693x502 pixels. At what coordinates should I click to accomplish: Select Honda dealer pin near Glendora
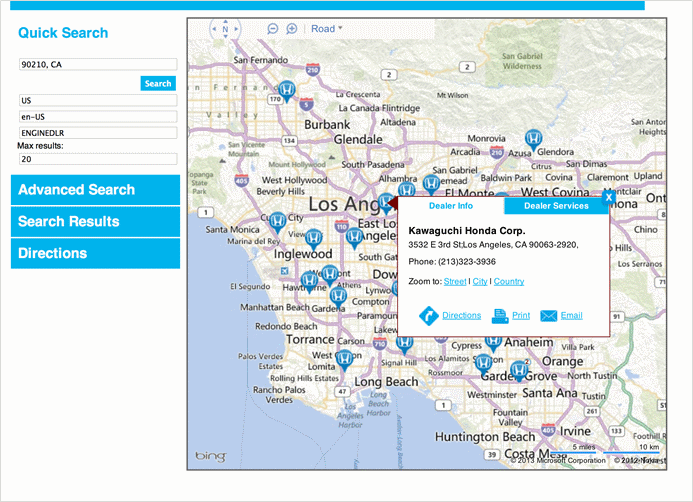point(534,139)
